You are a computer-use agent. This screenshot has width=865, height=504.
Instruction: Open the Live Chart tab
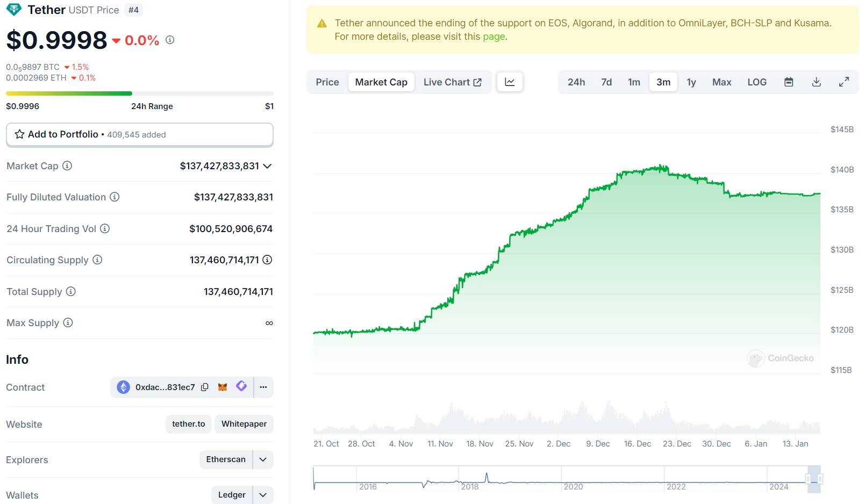click(x=452, y=82)
